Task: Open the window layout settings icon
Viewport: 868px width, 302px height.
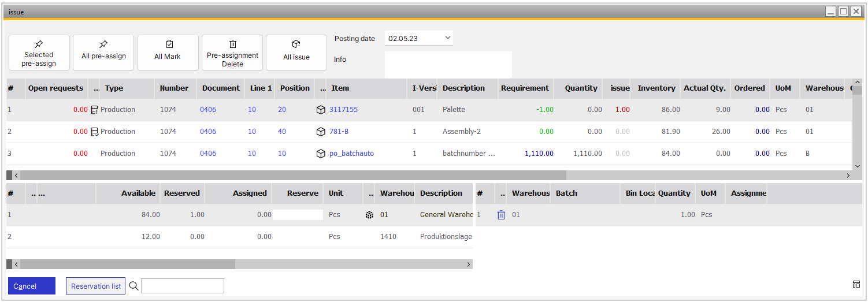Action: coord(856,284)
